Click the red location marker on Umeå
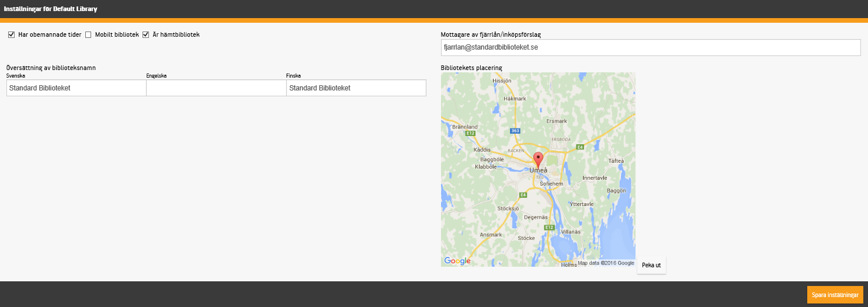868x307 pixels. 538,159
